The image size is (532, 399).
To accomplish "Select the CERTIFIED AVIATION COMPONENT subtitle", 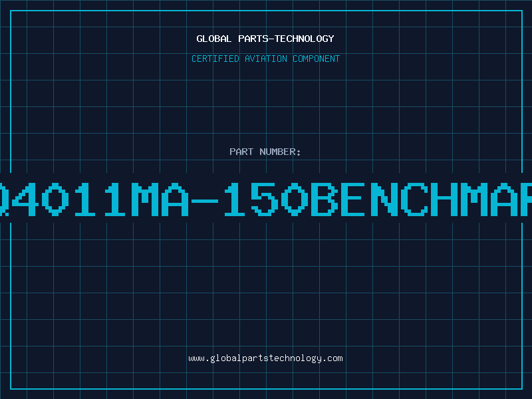I will 265,59.
